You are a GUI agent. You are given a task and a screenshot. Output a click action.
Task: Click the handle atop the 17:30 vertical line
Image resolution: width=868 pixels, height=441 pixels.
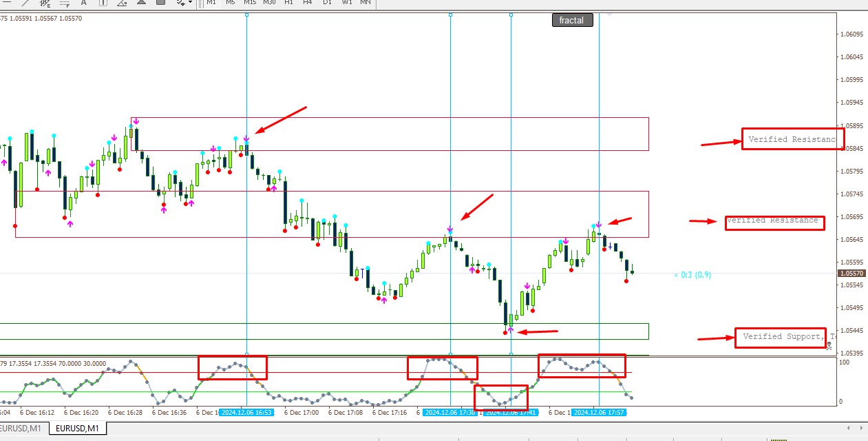450,14
